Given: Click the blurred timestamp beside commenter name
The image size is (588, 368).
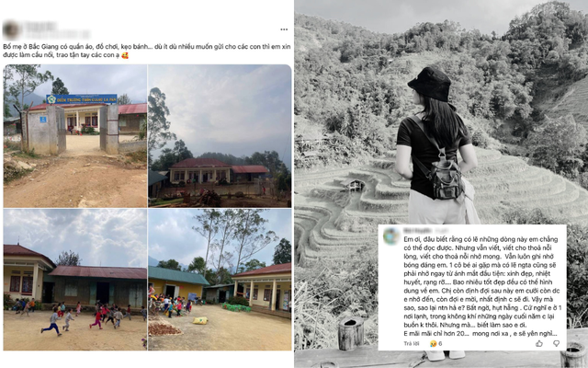Looking at the screenshot, I should 439,231.
